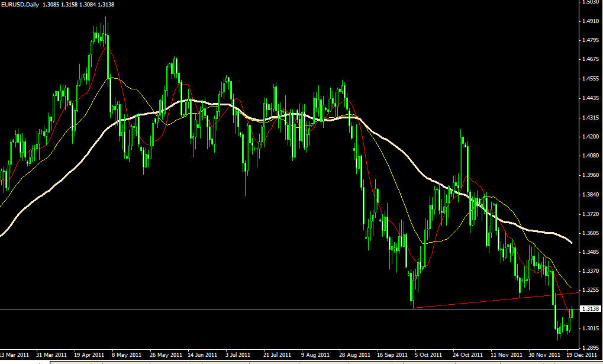Click the 1.3840 price axis label
The height and width of the screenshot is (364, 603).
click(591, 195)
